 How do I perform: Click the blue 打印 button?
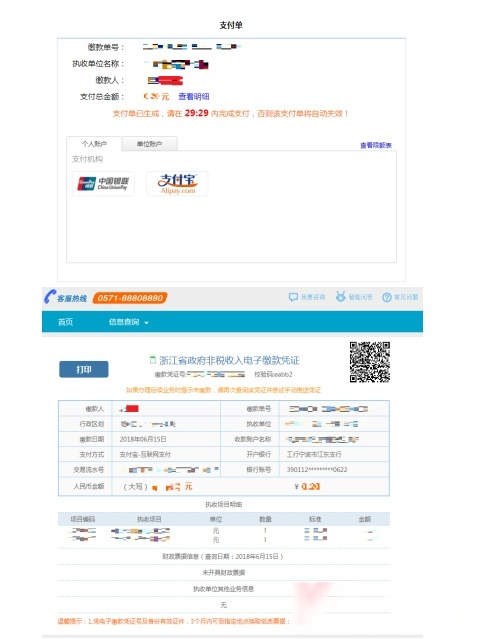coord(84,369)
